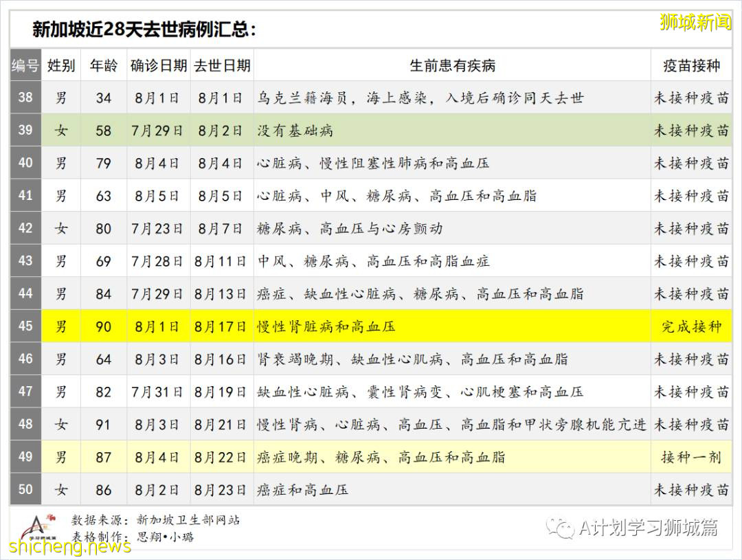Select the 接种一剂 cell in row 49
This screenshot has height=560, width=742.
pyautogui.click(x=691, y=457)
